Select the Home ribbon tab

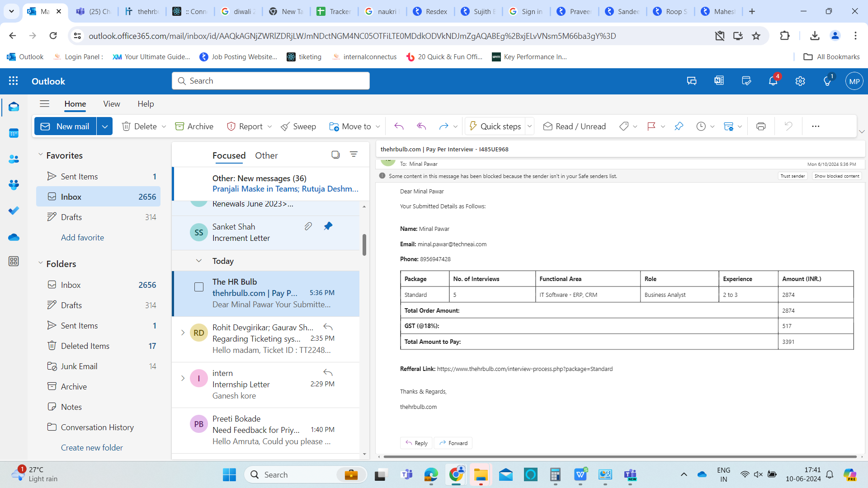(75, 104)
